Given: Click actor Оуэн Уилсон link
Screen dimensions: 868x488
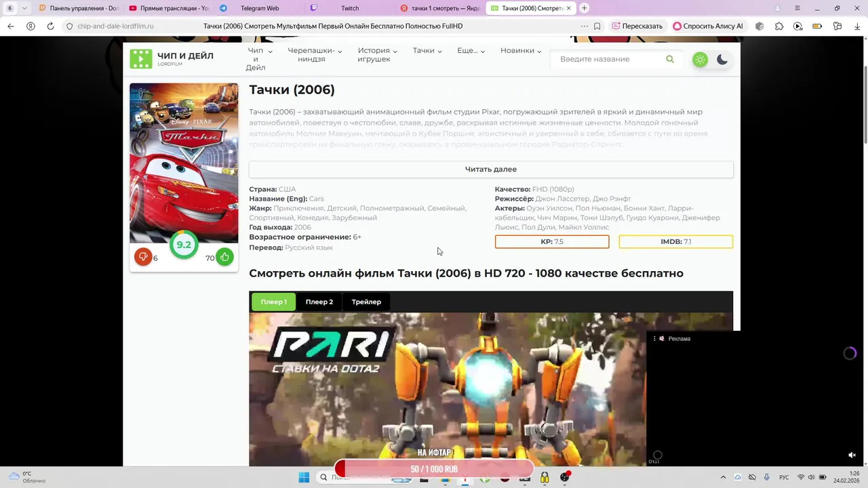Looking at the screenshot, I should [x=549, y=209].
